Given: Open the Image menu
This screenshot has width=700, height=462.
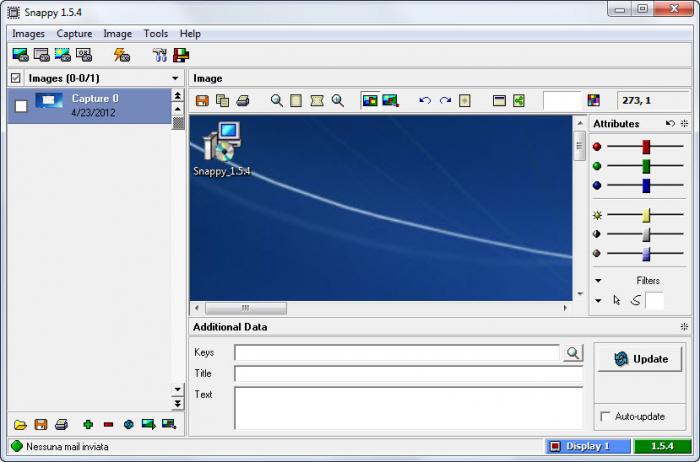Looking at the screenshot, I should click(x=117, y=34).
